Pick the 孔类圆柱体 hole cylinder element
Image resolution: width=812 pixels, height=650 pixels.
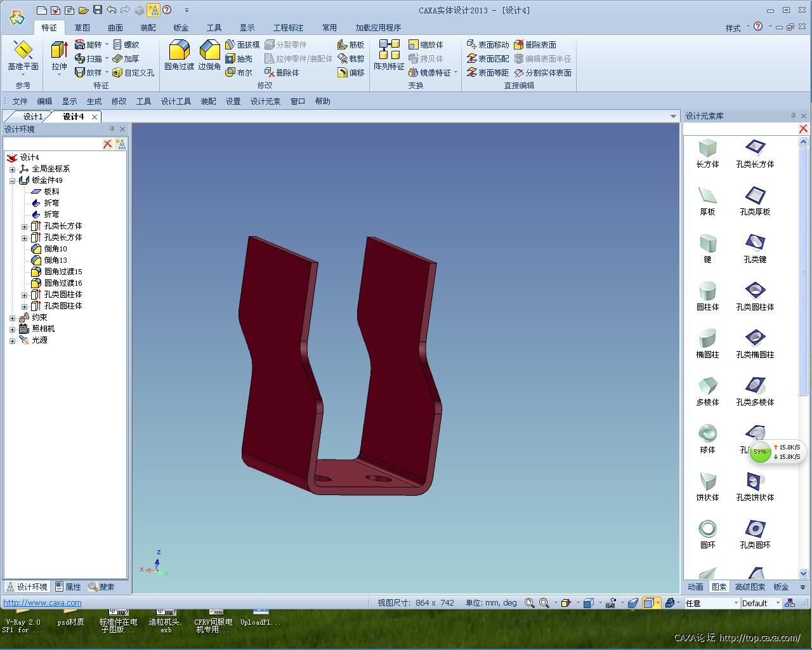pyautogui.click(x=755, y=296)
